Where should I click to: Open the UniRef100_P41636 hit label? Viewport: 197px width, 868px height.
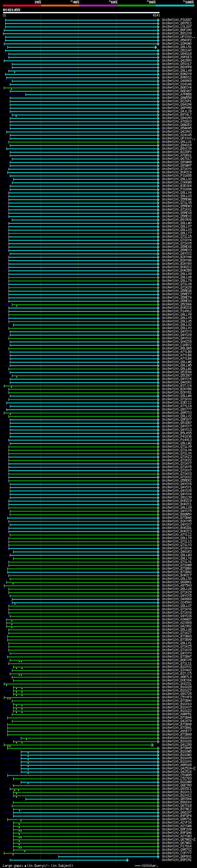pos(176,437)
